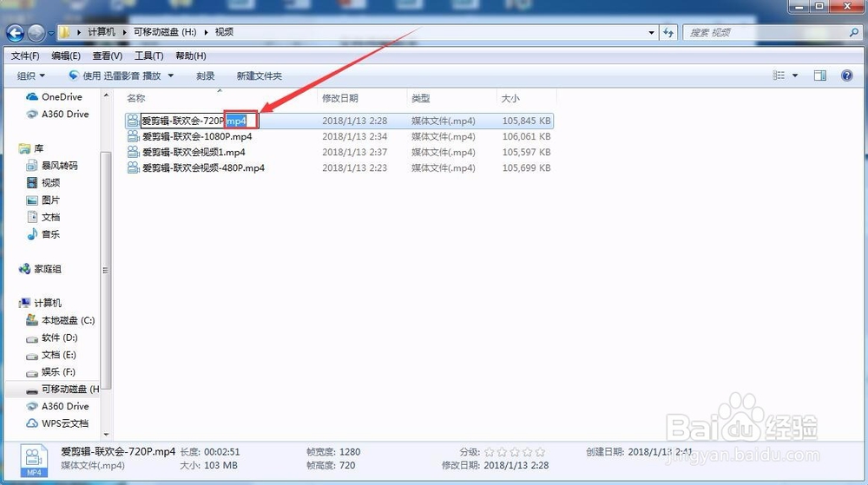Viewport: 868px width, 485px height.
Task: Click the help question mark icon
Action: pyautogui.click(x=847, y=75)
